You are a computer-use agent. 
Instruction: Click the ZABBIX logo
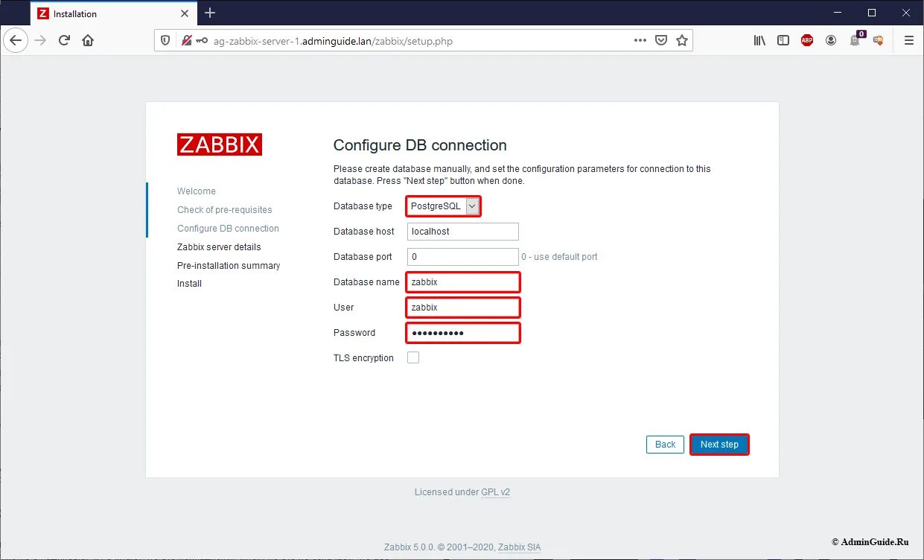(x=220, y=144)
